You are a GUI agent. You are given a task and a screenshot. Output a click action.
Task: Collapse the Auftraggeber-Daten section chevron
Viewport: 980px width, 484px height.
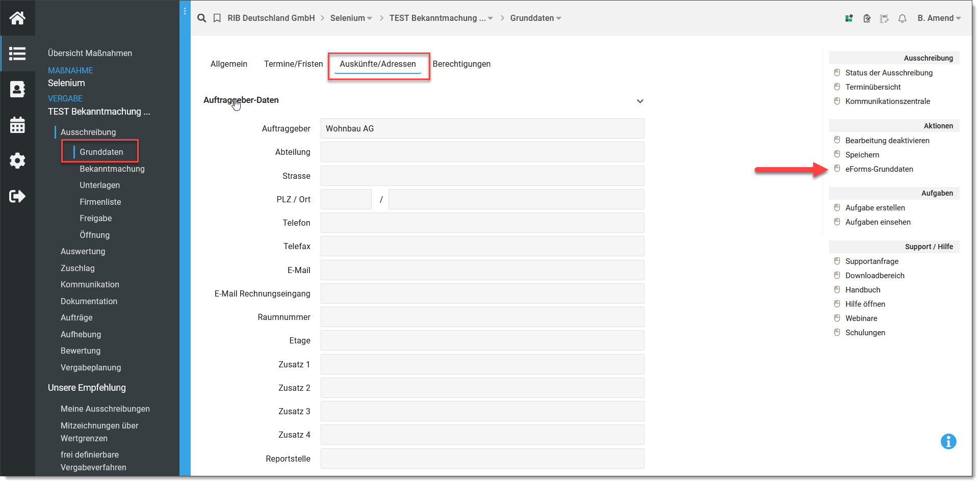pos(640,101)
